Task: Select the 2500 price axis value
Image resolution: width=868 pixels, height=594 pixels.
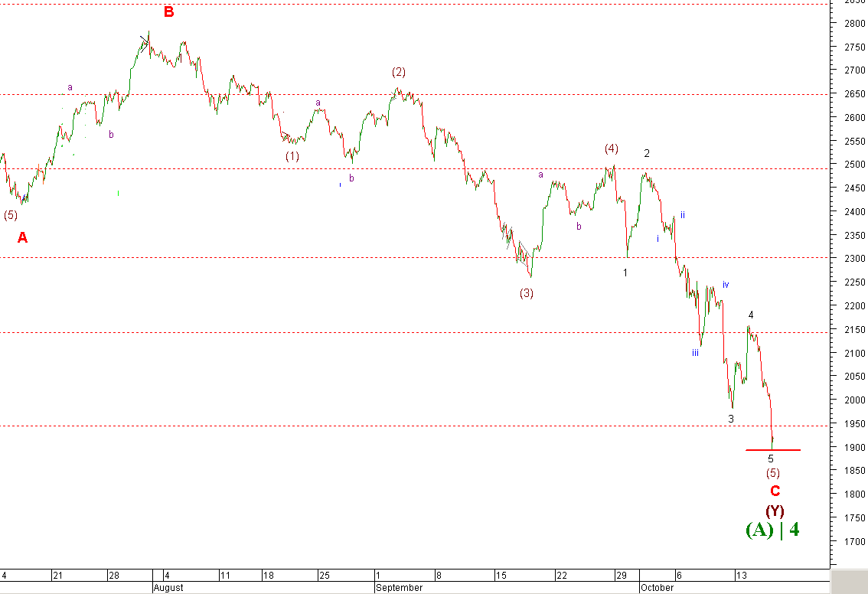Action: click(x=855, y=165)
